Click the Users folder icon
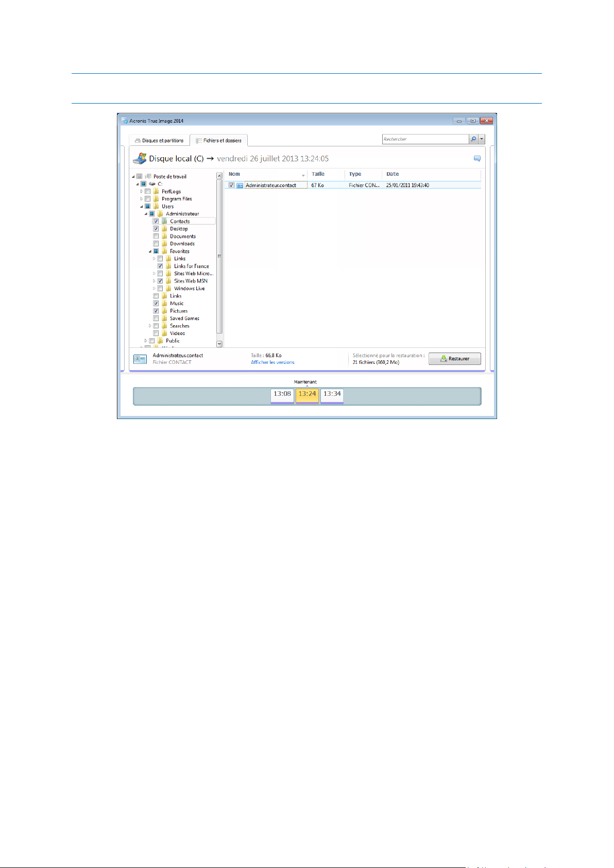 156,206
